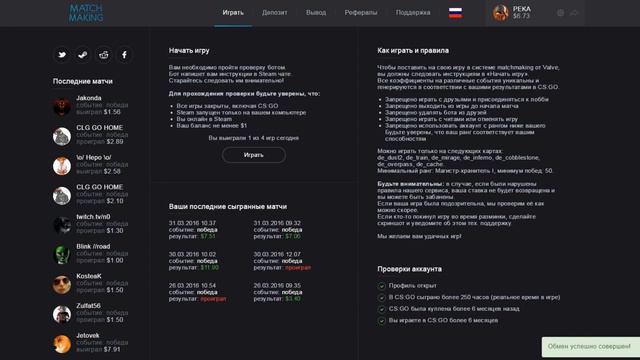The height and width of the screenshot is (360, 640).
Task: Switch to the Играть tab
Action: [x=233, y=13]
